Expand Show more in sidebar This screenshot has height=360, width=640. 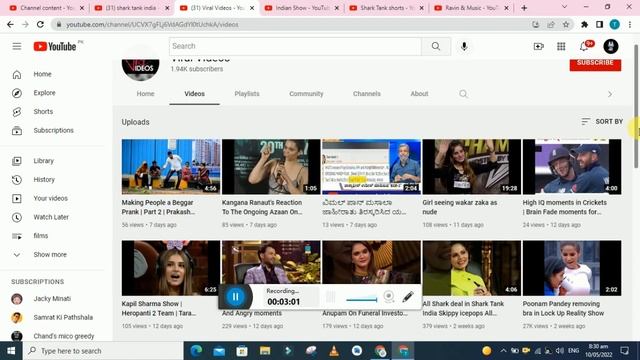[50, 255]
